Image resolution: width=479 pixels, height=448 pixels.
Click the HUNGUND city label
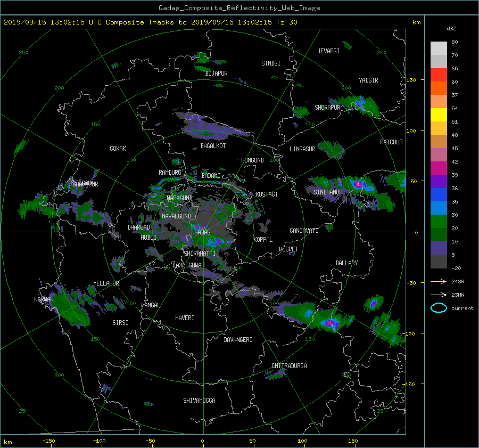coord(252,160)
